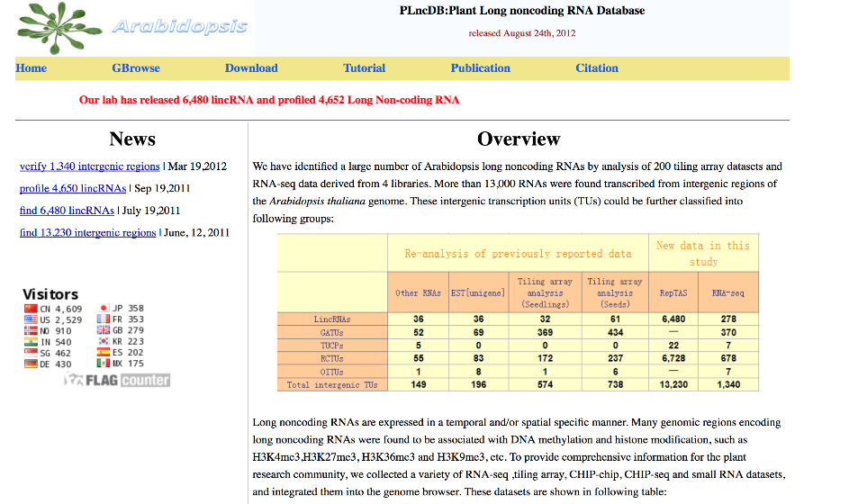Open the FLAG counter logo link
The width and height of the screenshot is (849, 504).
click(x=116, y=380)
